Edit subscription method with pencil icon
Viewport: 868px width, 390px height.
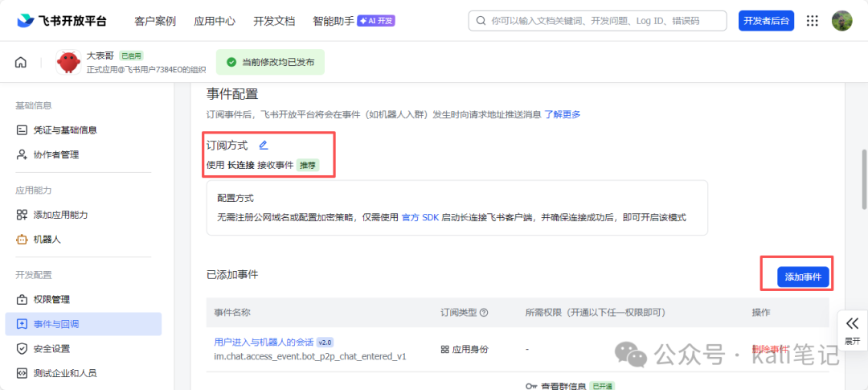[264, 145]
